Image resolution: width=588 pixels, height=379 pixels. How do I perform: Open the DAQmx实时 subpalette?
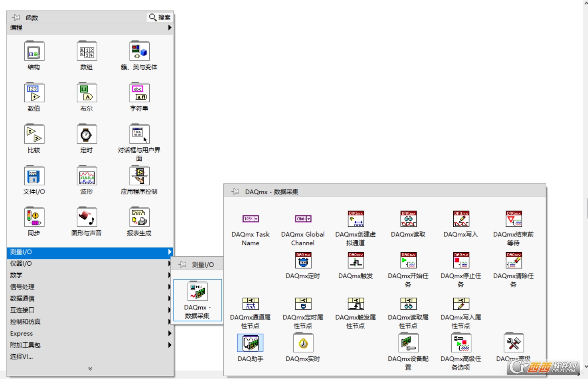303,343
